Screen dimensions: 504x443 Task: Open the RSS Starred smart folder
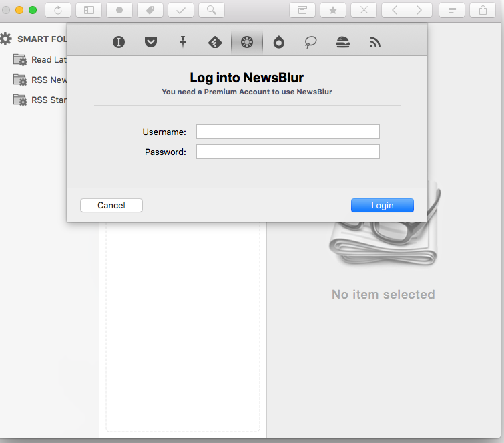(x=39, y=100)
